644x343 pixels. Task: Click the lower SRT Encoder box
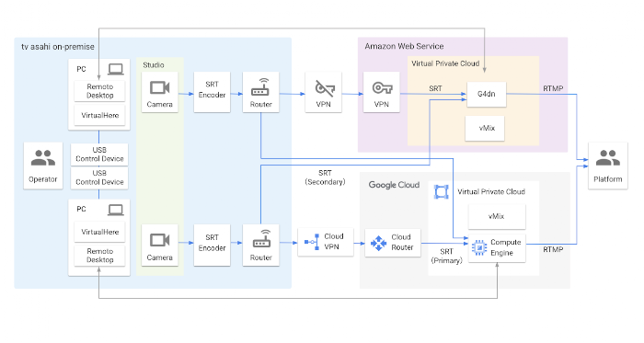[212, 245]
